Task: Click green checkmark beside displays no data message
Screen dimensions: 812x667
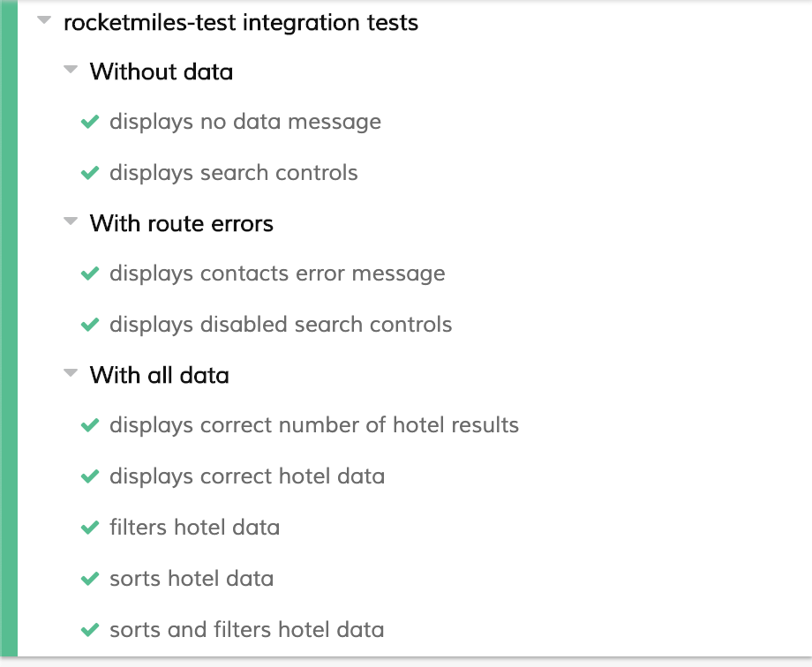Action: (89, 122)
